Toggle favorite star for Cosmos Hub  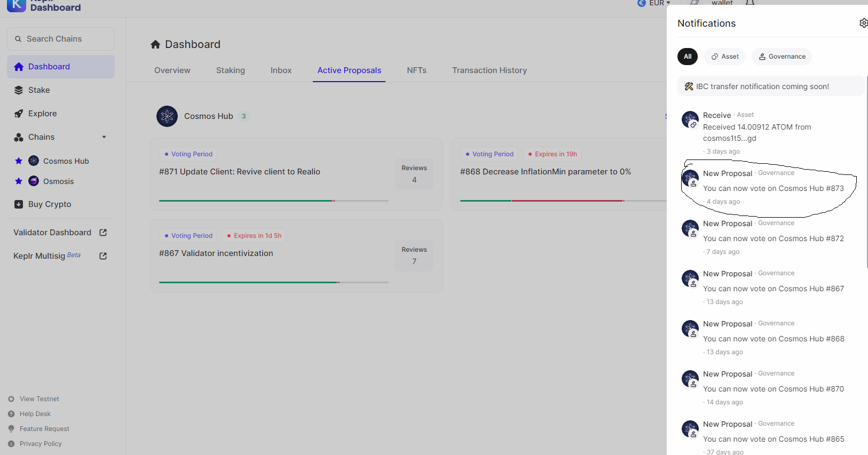19,161
